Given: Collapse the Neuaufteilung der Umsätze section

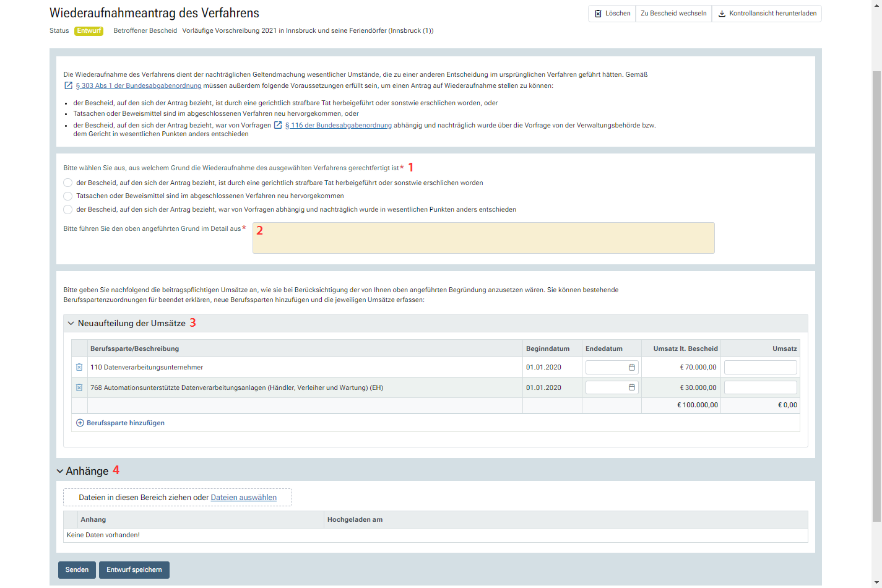Looking at the screenshot, I should pyautogui.click(x=71, y=324).
